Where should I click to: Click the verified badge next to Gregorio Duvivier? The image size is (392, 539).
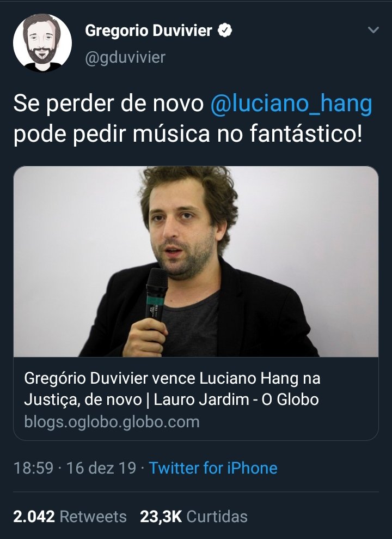coord(225,31)
